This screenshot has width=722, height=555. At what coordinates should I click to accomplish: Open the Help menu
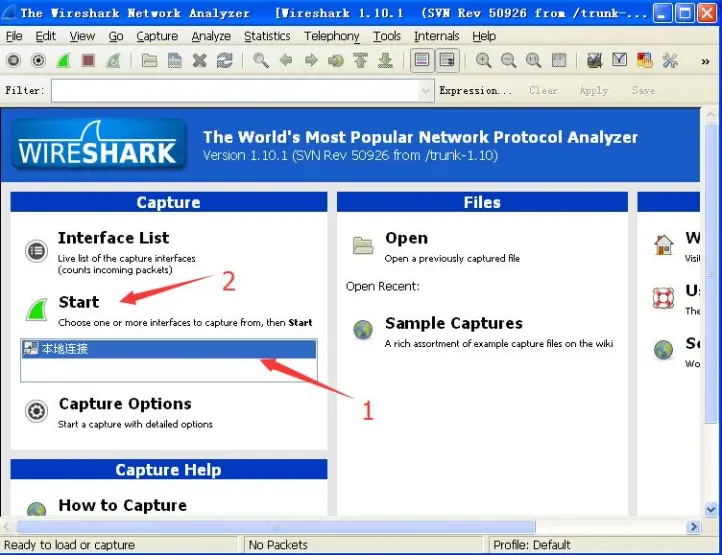(x=484, y=36)
